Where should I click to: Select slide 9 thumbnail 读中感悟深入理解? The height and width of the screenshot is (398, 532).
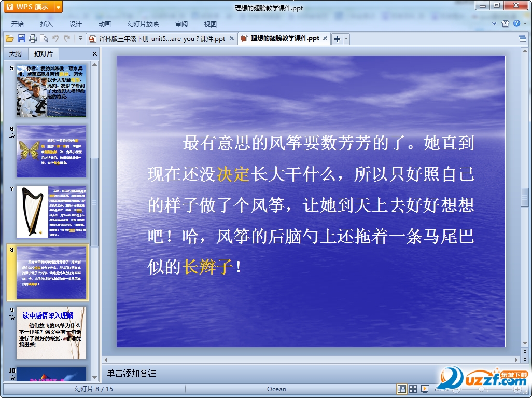coord(51,333)
